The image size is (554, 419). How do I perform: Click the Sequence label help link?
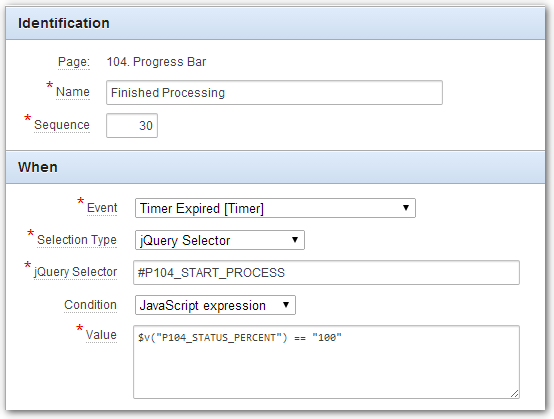[x=62, y=125]
